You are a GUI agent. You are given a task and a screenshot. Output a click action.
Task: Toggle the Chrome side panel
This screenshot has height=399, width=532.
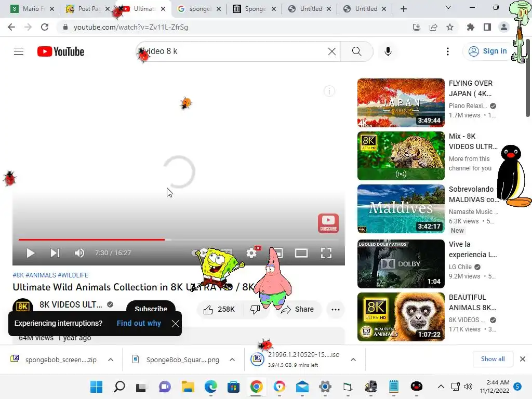[x=487, y=27]
